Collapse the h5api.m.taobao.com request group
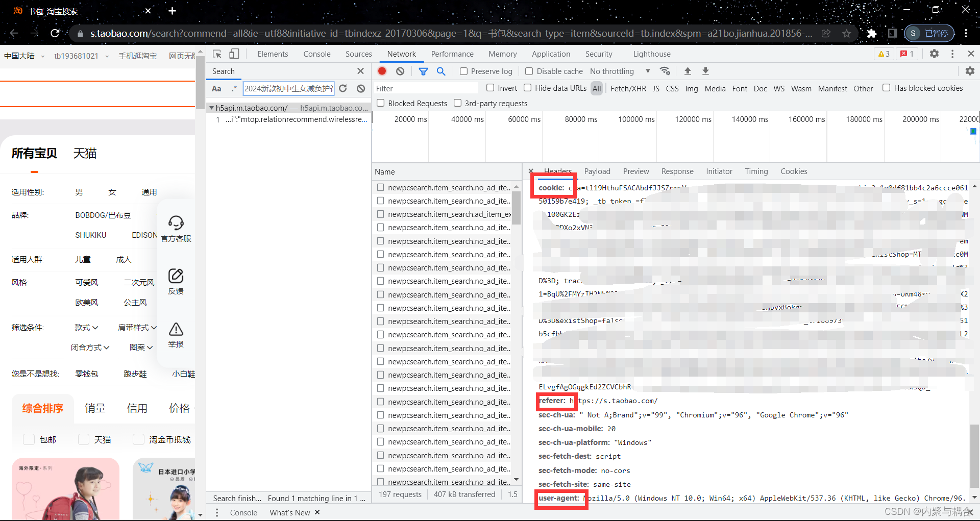The image size is (980, 521). pos(211,108)
